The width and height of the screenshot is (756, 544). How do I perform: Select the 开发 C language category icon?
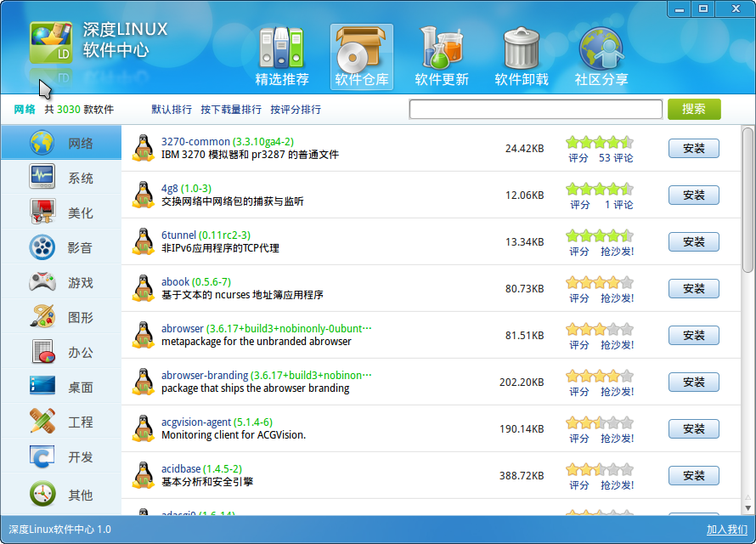coord(42,456)
